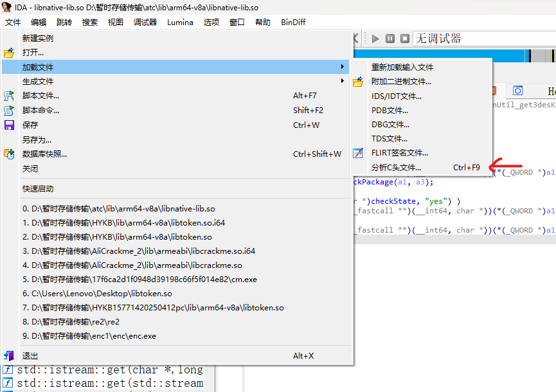Select IDS/IDT文件... in submenu
The height and width of the screenshot is (392, 556).
pyautogui.click(x=421, y=96)
